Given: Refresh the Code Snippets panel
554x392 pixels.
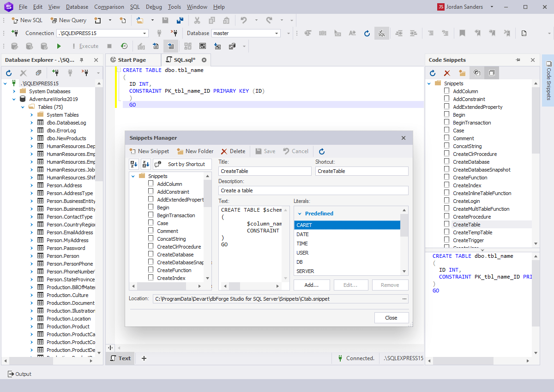Looking at the screenshot, I should coord(433,72).
